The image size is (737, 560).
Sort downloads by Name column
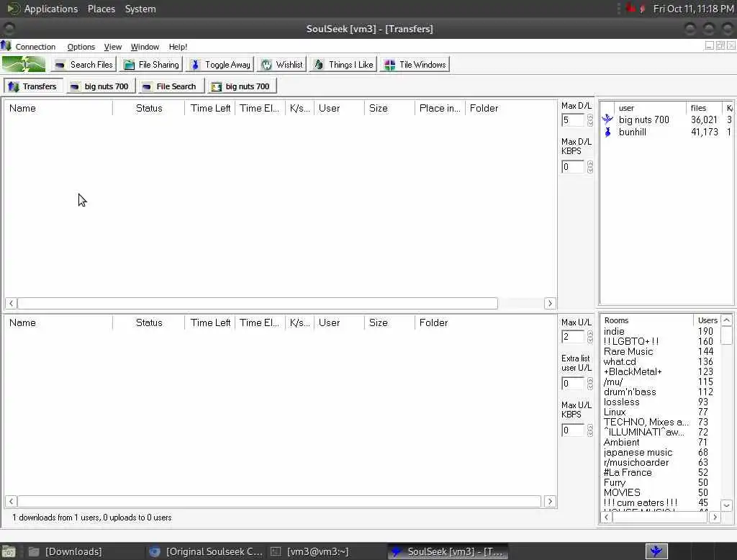click(59, 108)
